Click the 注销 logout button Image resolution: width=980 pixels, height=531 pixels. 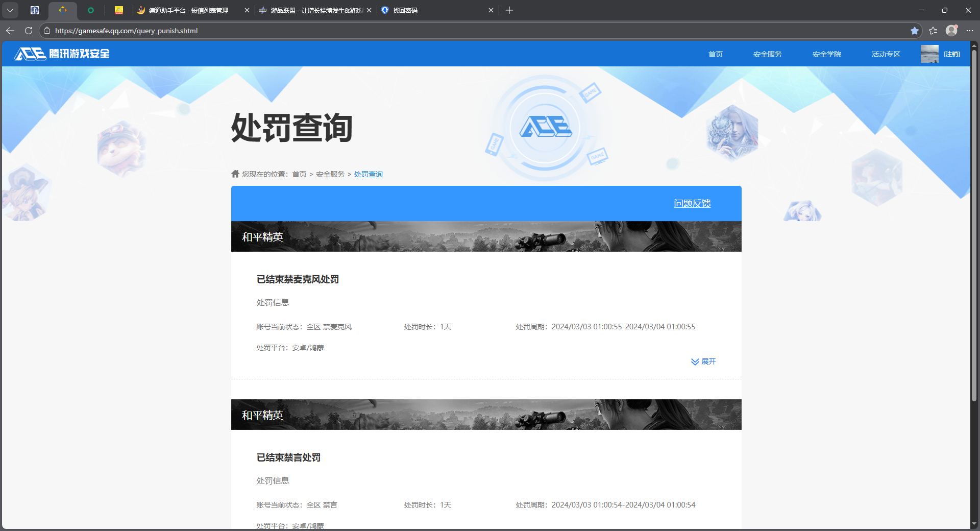coord(951,54)
